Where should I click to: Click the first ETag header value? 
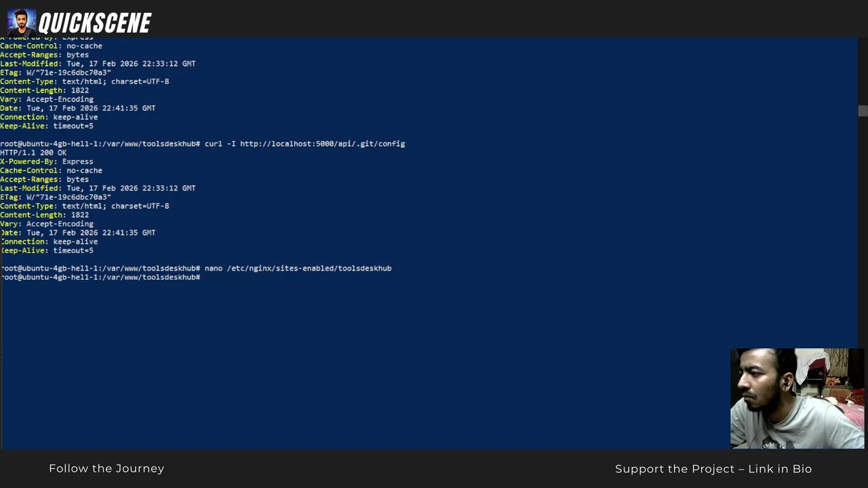pyautogui.click(x=68, y=73)
